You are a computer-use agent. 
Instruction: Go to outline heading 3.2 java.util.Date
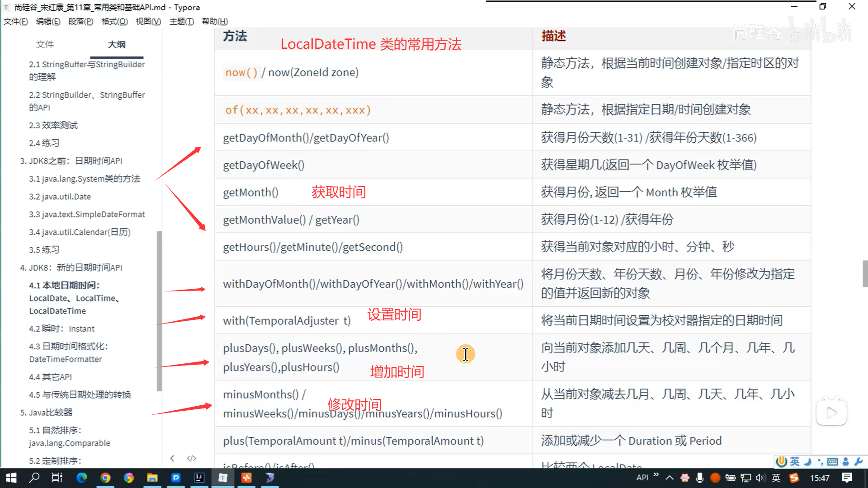point(60,197)
